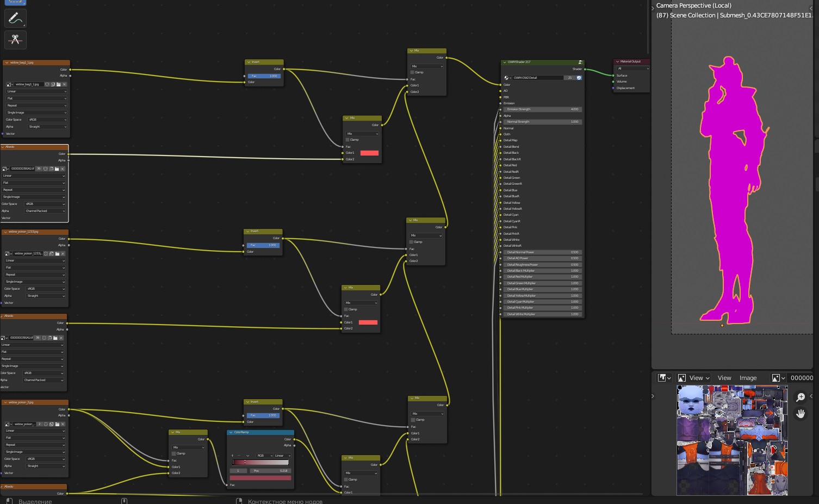The image size is (819, 504).
Task: Open Linear interpolation dropdown in ColorRamp
Action: pyautogui.click(x=283, y=456)
